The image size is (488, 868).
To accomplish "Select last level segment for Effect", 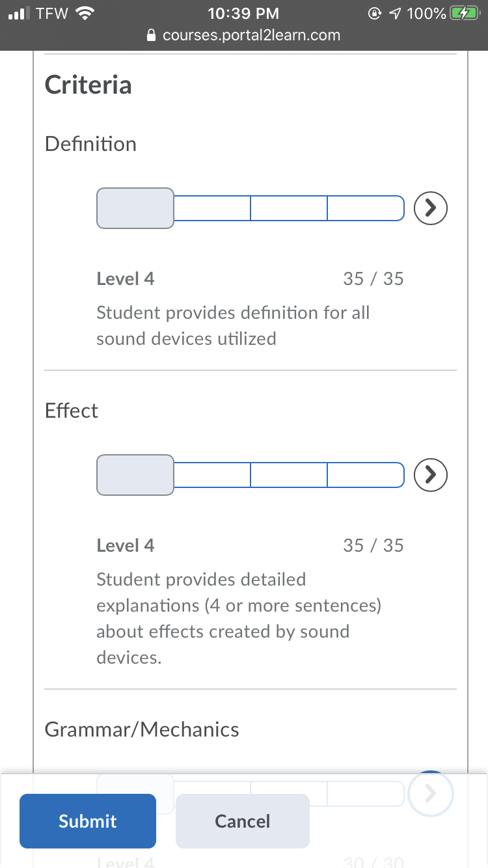I will [x=366, y=474].
